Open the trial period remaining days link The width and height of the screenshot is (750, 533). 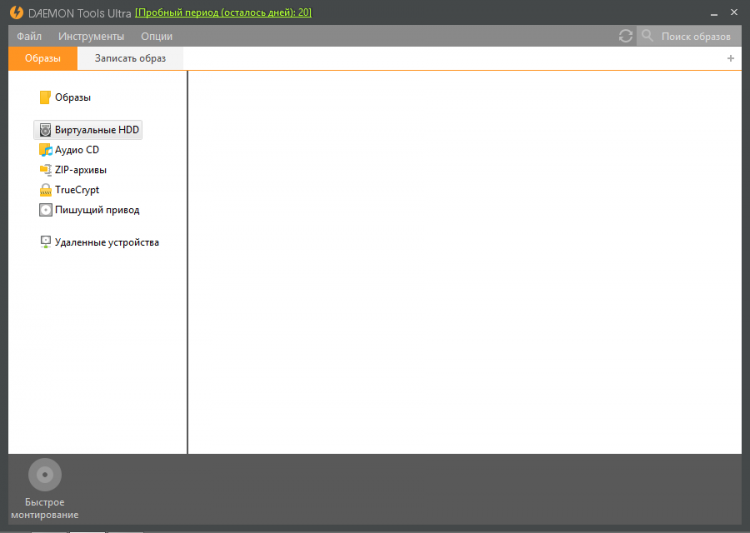coord(223,13)
